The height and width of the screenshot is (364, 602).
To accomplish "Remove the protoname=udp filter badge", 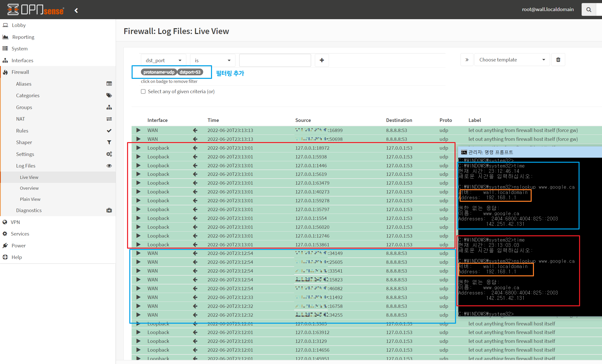I will [159, 72].
